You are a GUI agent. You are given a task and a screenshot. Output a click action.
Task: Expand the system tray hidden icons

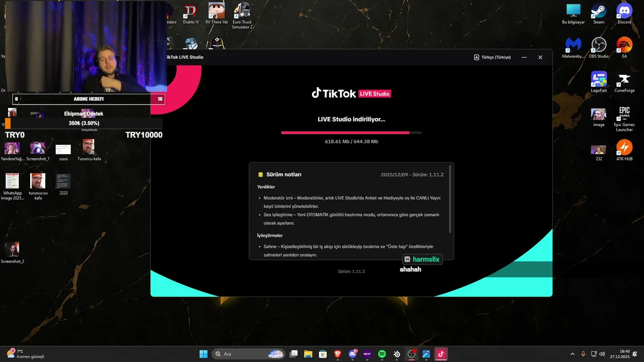572,354
